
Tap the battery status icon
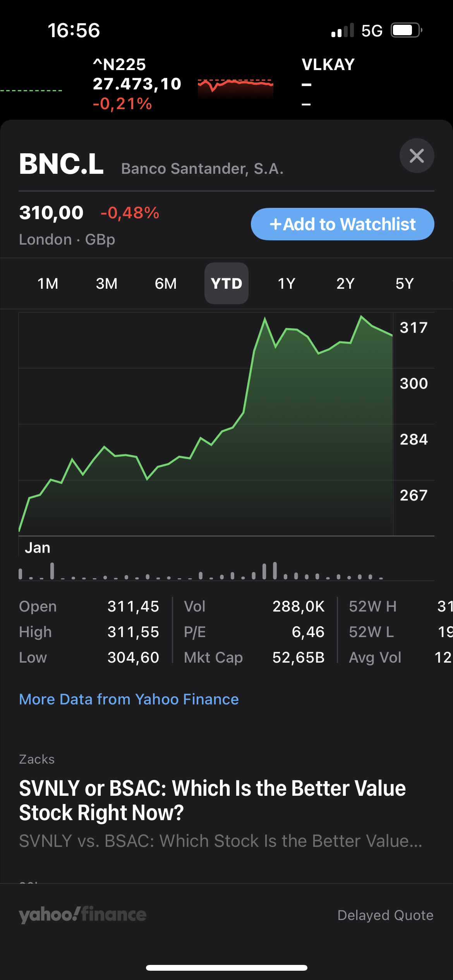pyautogui.click(x=406, y=30)
